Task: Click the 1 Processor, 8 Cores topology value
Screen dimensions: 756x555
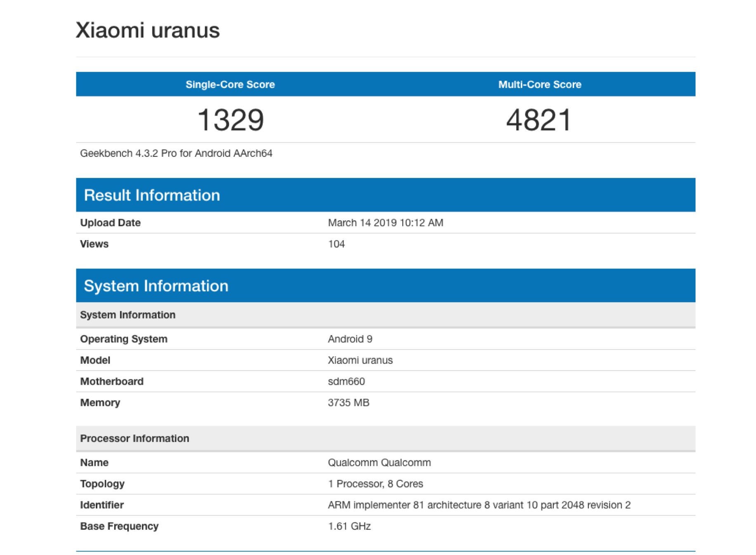Action: tap(375, 484)
